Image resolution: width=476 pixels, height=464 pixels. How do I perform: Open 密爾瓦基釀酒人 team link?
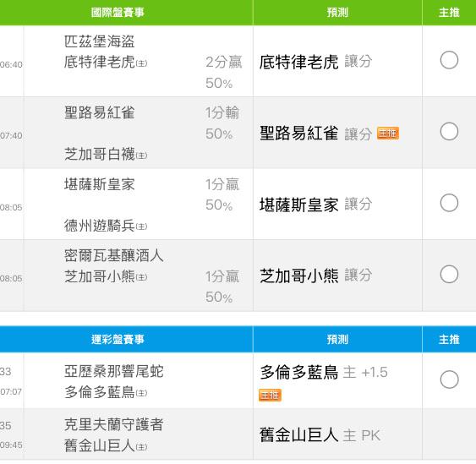(x=113, y=255)
